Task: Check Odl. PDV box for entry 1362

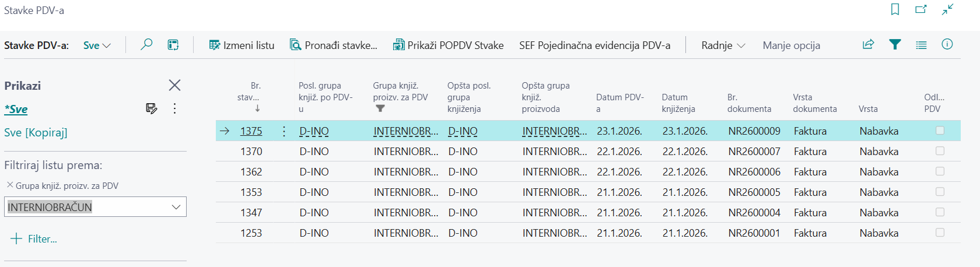Action: [x=940, y=171]
